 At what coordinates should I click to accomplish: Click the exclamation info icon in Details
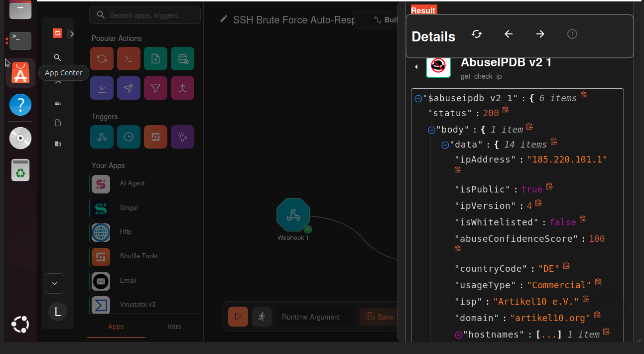[x=572, y=34]
